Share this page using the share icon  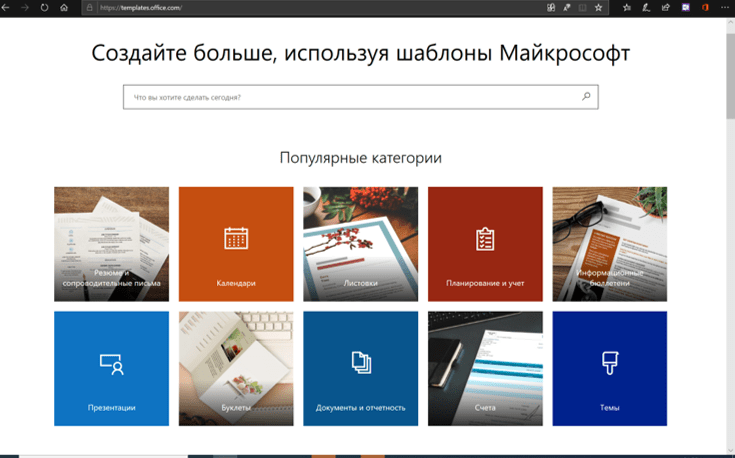click(x=666, y=8)
